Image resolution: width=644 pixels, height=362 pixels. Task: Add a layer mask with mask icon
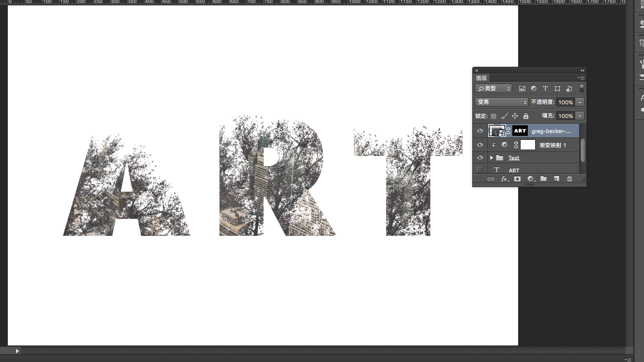click(518, 179)
